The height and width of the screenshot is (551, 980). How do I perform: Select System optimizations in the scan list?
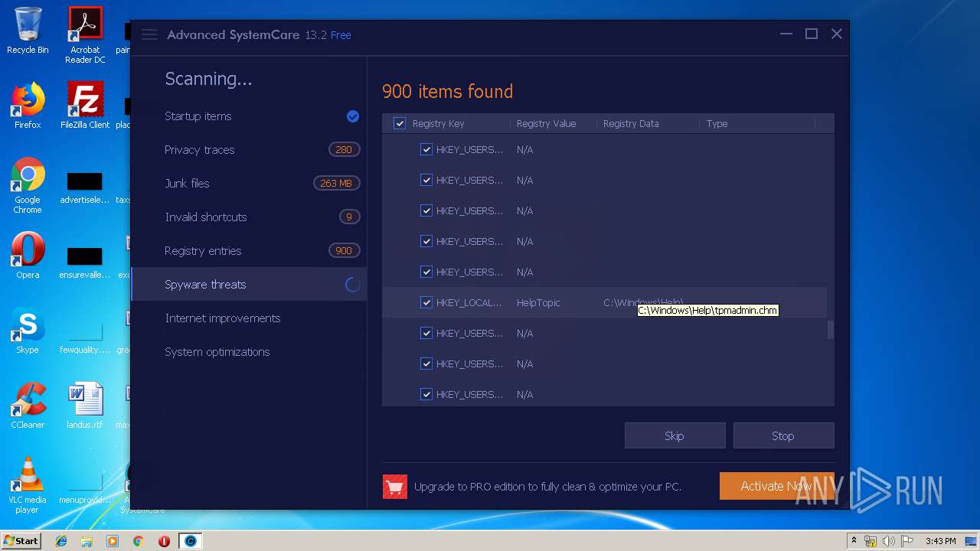coord(249,352)
